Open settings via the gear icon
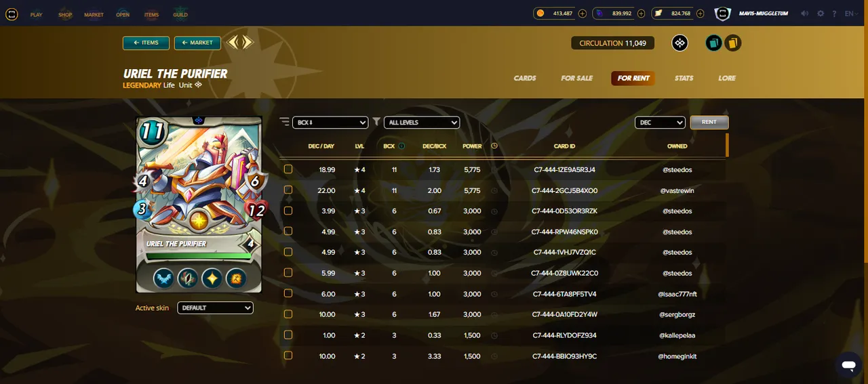The image size is (868, 384). 821,14
